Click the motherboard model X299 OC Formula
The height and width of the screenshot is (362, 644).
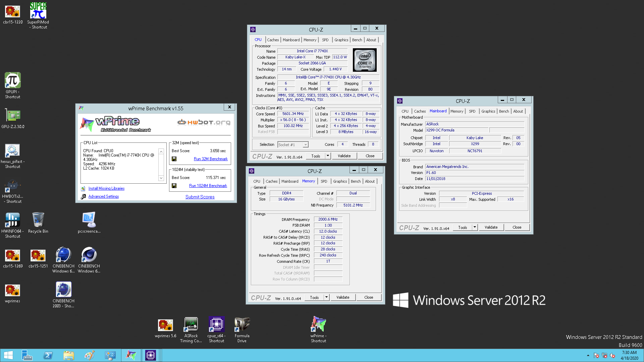(x=457, y=130)
